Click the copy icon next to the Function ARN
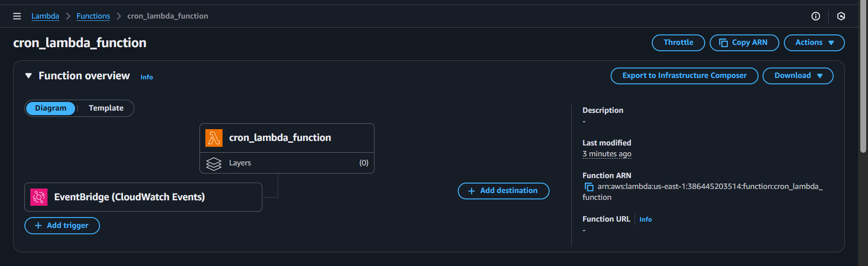The image size is (868, 266). point(589,187)
